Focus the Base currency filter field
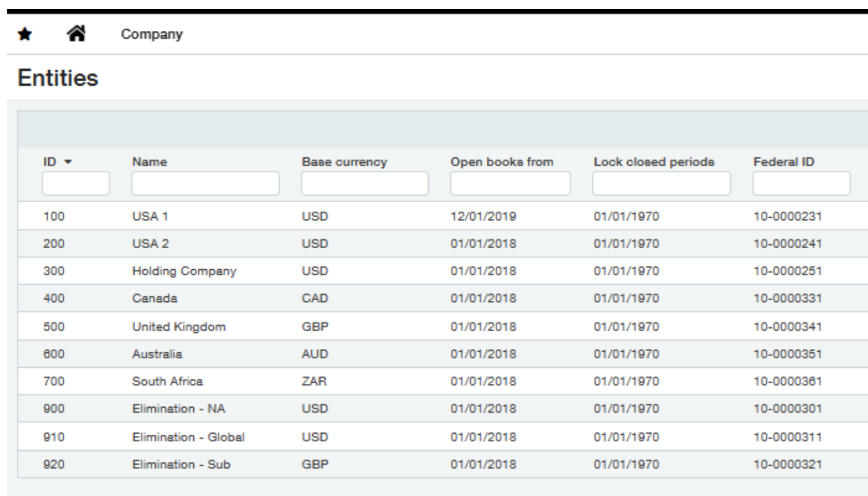 pos(364,184)
